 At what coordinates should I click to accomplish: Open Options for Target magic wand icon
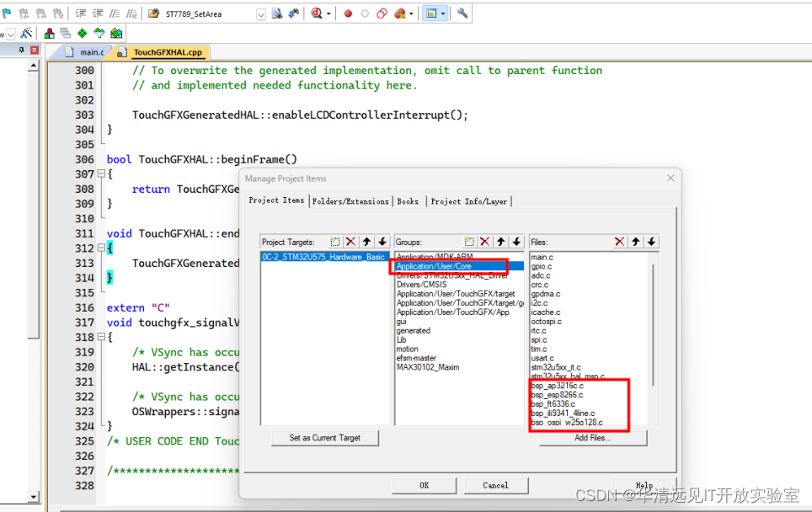[x=26, y=34]
